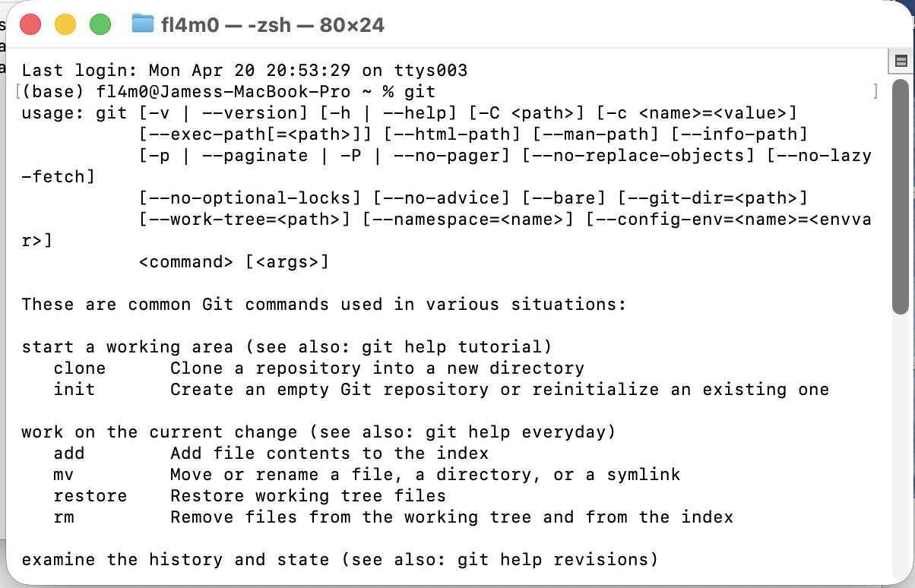Viewport: 915px width, 588px height.
Task: Click the typed "git" command at prompt
Action: [420, 92]
